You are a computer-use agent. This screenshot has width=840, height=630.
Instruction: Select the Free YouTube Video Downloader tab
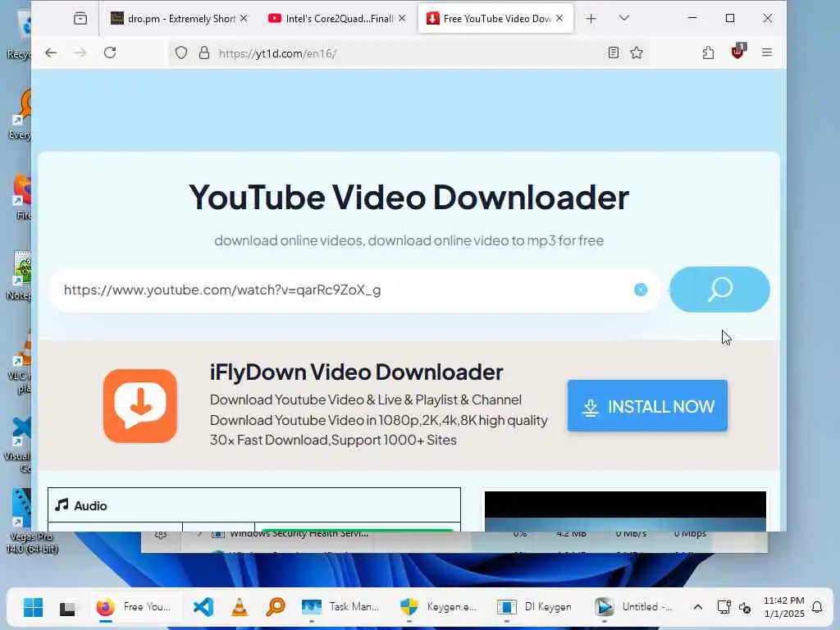point(488,19)
